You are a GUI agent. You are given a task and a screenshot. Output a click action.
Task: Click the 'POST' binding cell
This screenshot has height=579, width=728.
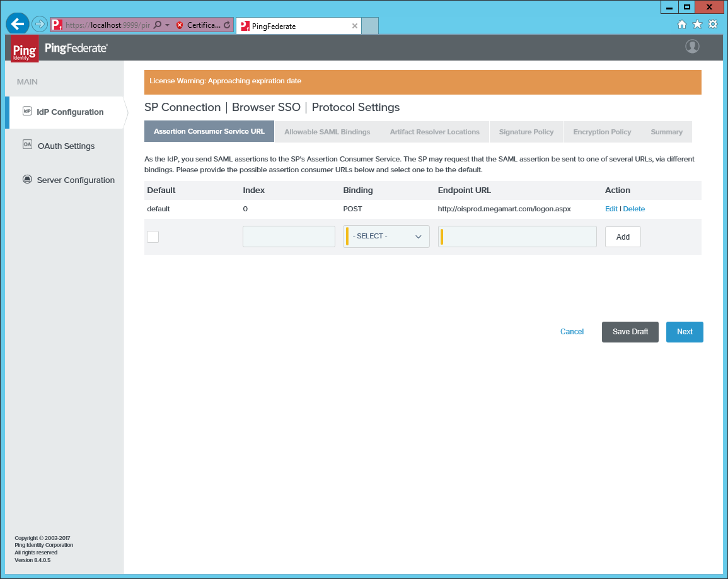tap(352, 209)
